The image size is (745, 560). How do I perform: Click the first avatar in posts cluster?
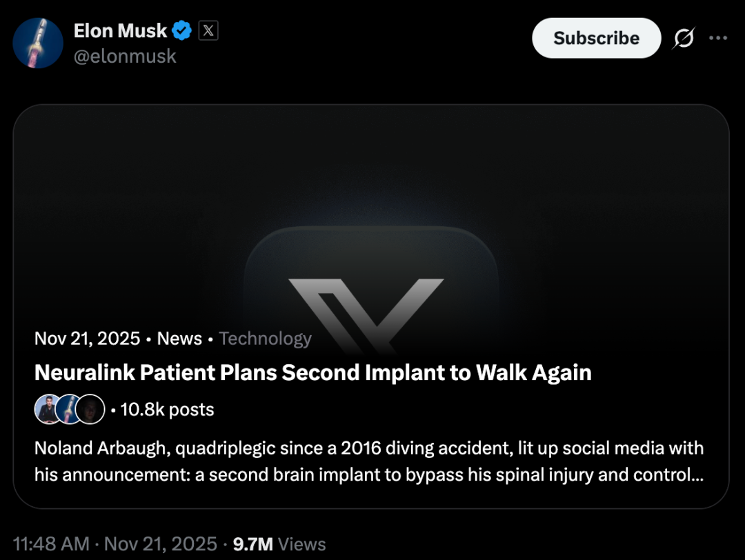(48, 410)
